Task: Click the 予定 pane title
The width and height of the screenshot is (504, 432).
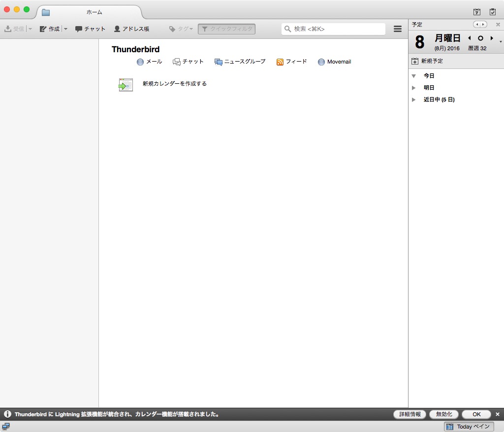Action: [417, 25]
